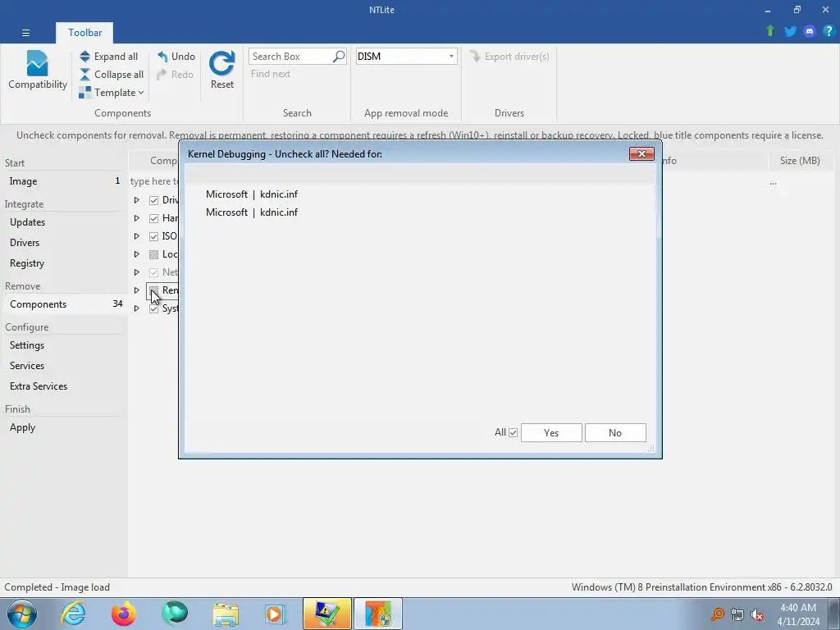Image resolution: width=840 pixels, height=630 pixels.
Task: Click the green update arrow icon
Action: point(770,31)
